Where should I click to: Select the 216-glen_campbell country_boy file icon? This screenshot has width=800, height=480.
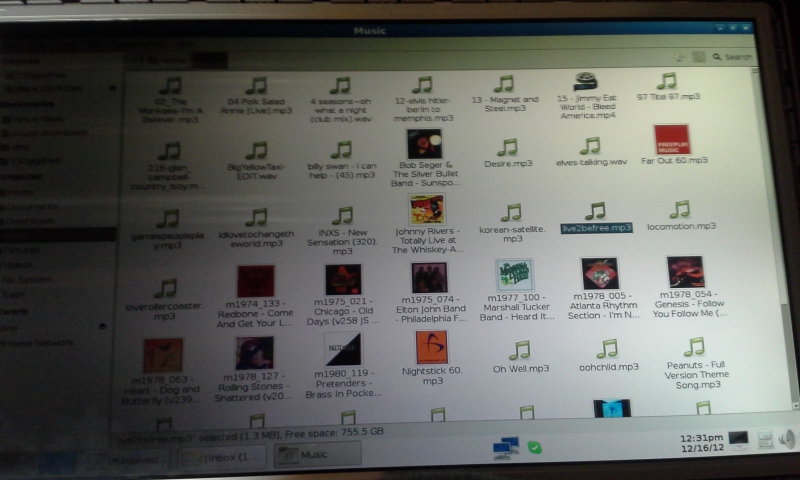point(169,151)
